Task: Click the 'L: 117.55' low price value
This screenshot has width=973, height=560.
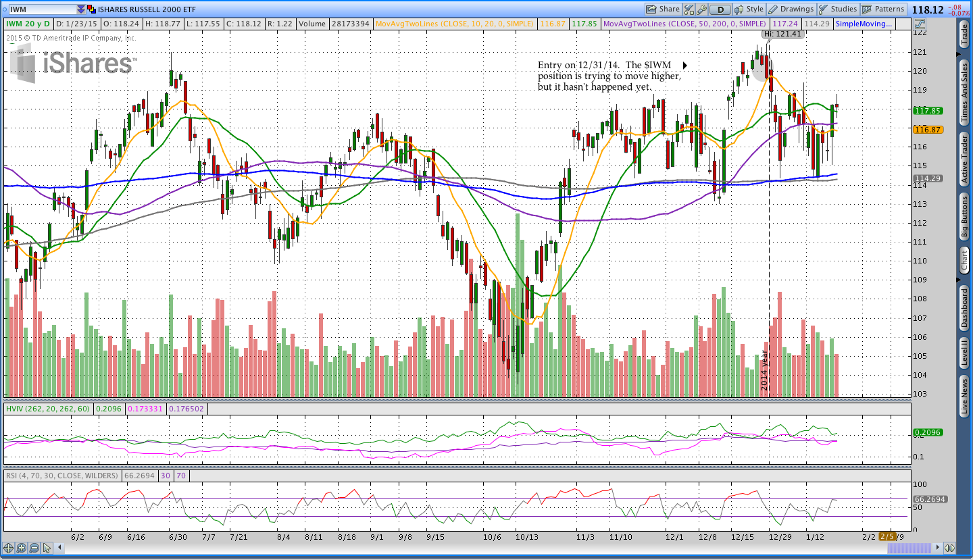Action: click(204, 24)
